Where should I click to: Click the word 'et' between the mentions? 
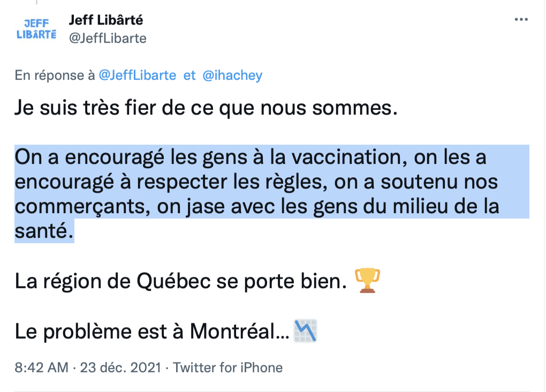coord(189,76)
